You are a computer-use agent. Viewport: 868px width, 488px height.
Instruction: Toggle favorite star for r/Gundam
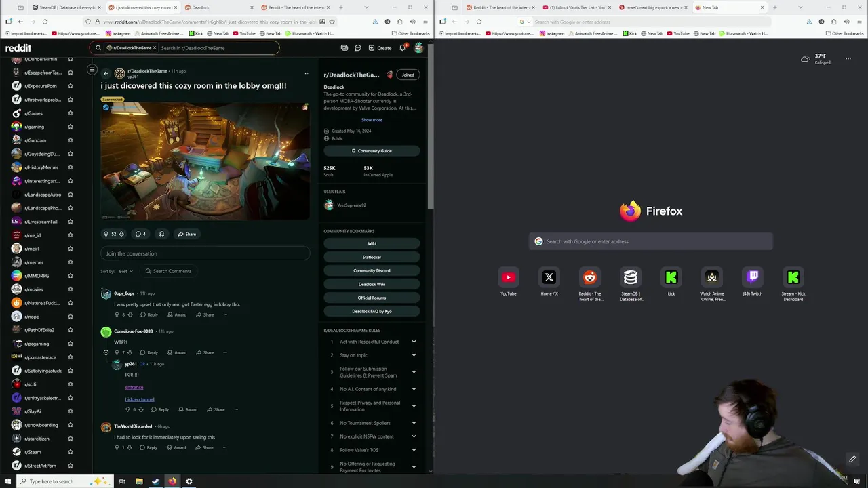(x=70, y=140)
